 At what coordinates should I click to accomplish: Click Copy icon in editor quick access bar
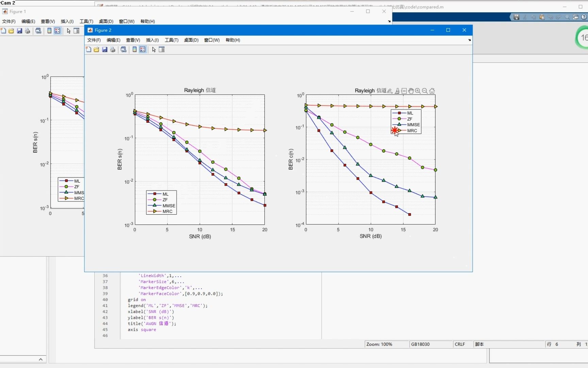(534, 17)
